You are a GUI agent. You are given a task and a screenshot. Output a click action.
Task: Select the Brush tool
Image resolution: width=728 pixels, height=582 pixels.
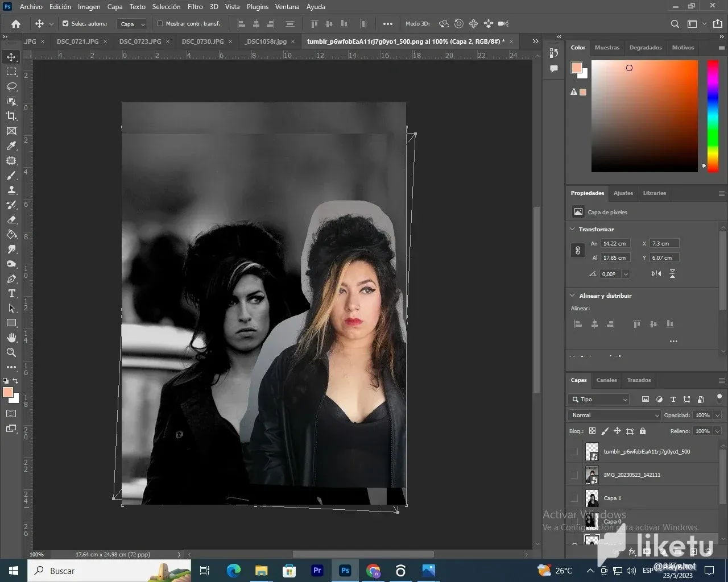[x=11, y=176]
